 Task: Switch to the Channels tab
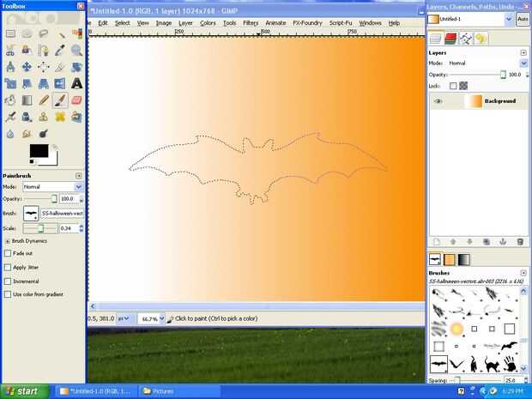point(450,39)
